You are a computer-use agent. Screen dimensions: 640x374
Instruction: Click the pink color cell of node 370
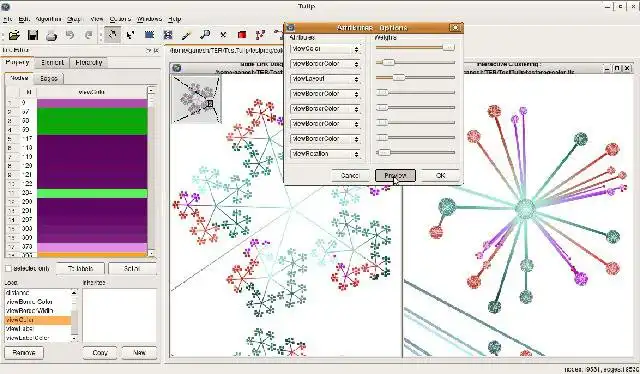pos(92,247)
